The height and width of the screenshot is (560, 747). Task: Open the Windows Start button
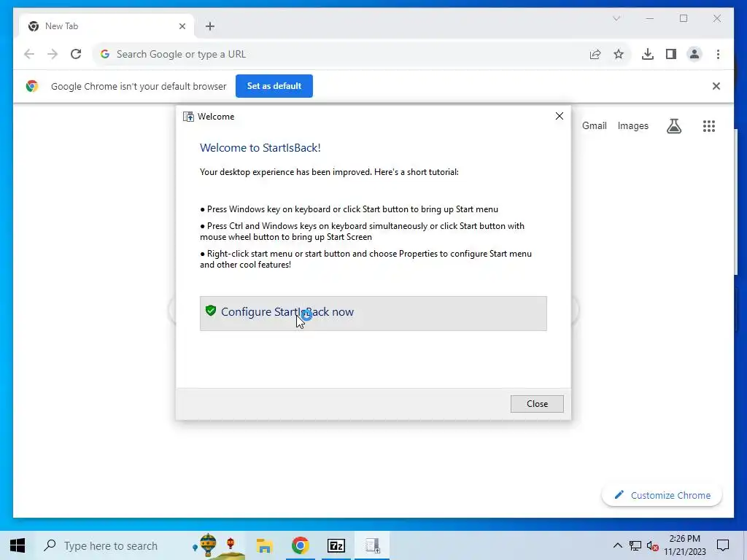pos(18,545)
